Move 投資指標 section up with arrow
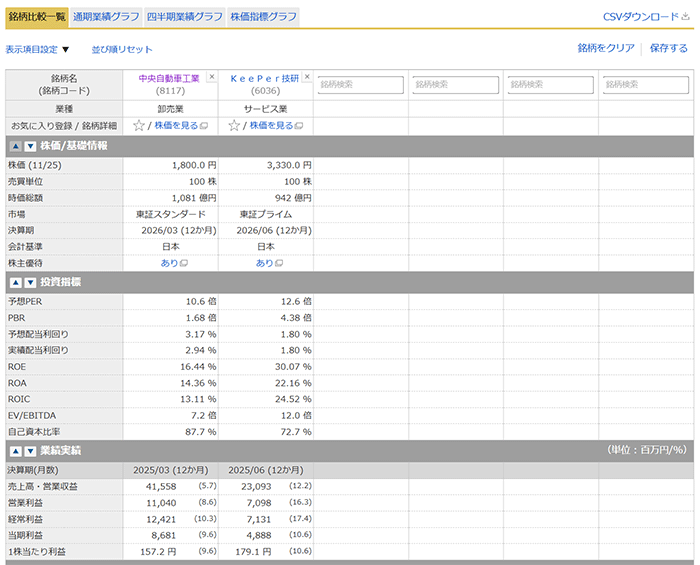 [16, 283]
